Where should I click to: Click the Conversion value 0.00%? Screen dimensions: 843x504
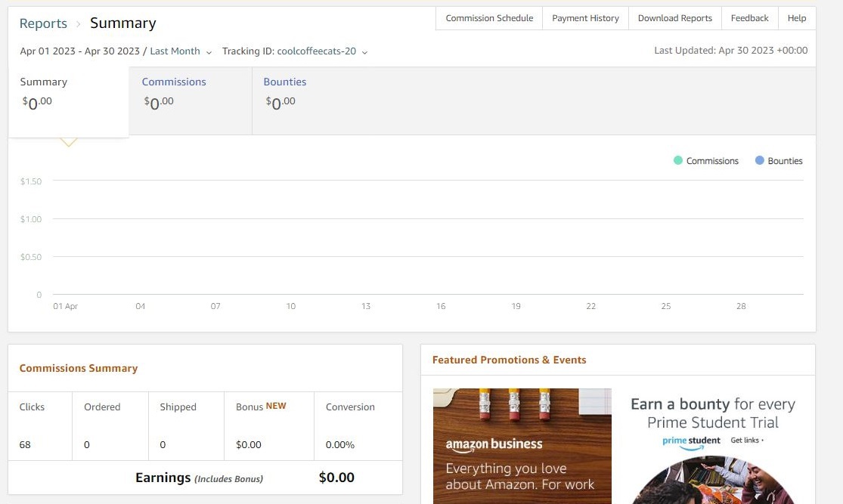(339, 445)
